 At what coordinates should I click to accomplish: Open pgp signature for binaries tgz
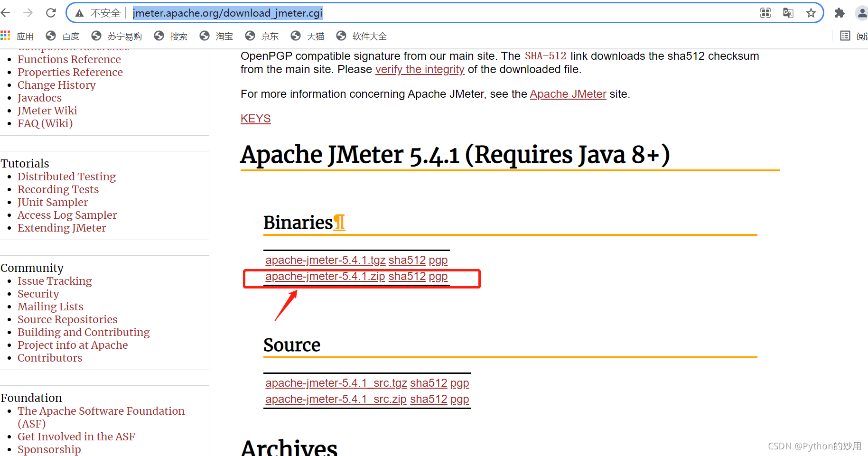coord(438,261)
